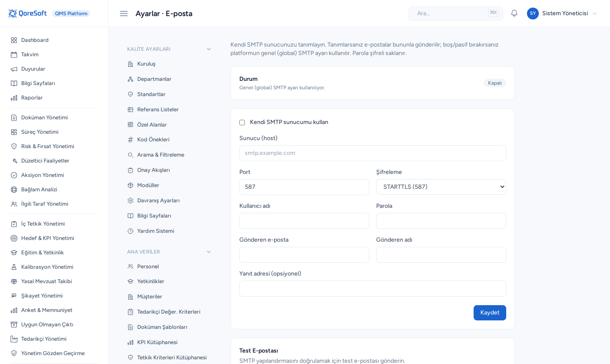The width and height of the screenshot is (610, 364).
Task: Click the Aksiyon Yönetimi check-circle icon
Action: click(14, 175)
